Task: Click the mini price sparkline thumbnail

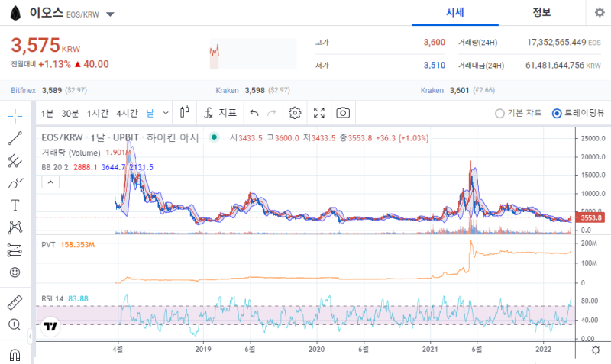Action: [x=254, y=53]
